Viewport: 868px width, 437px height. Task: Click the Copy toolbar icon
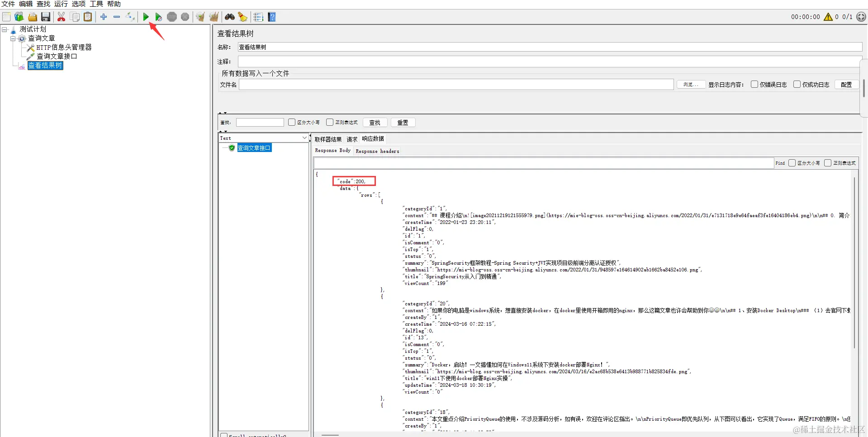coord(75,17)
